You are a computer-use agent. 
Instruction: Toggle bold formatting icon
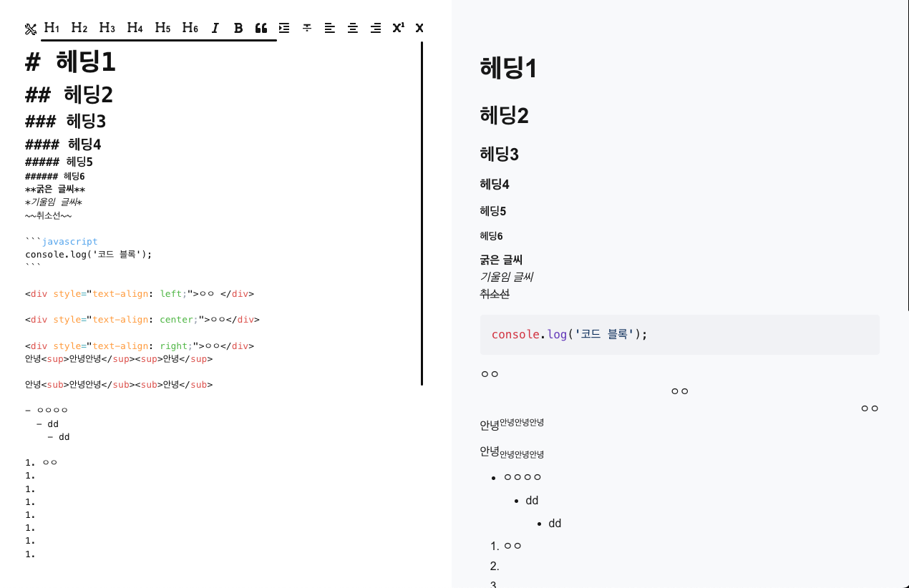click(x=238, y=28)
